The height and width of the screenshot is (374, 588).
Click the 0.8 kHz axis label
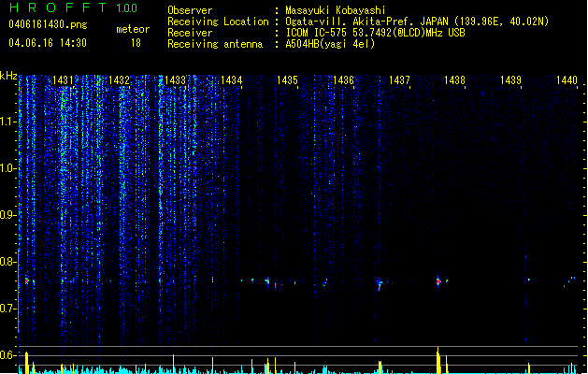8,262
